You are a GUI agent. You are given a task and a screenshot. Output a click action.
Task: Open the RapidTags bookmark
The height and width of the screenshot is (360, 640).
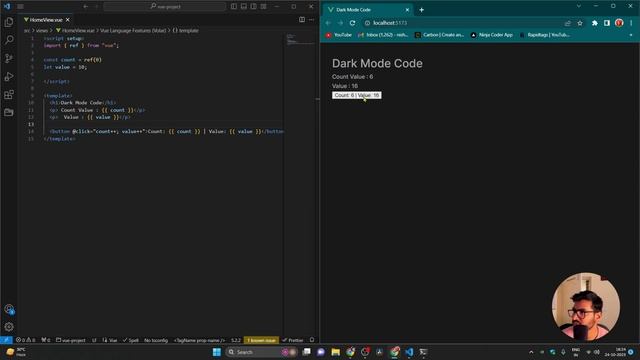(x=545, y=35)
